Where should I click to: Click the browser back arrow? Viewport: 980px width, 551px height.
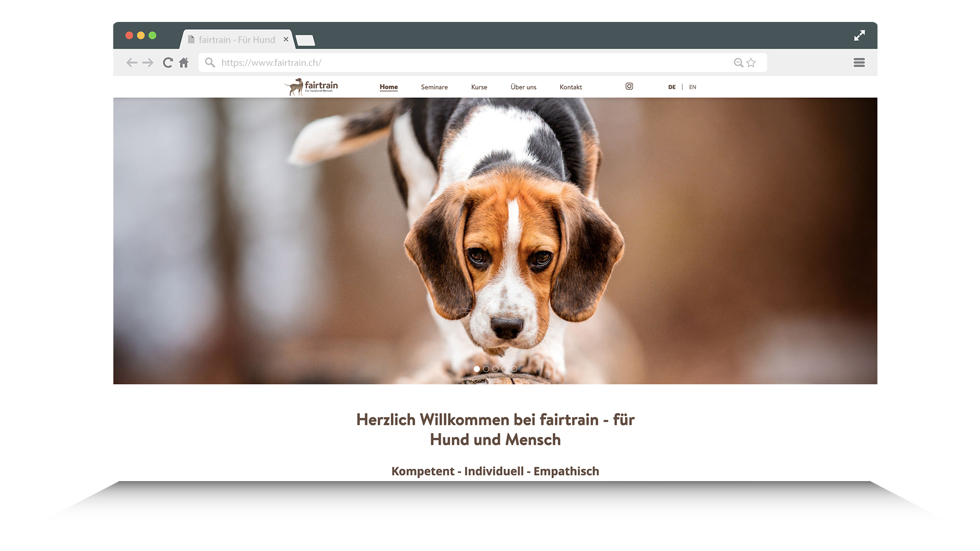tap(132, 63)
